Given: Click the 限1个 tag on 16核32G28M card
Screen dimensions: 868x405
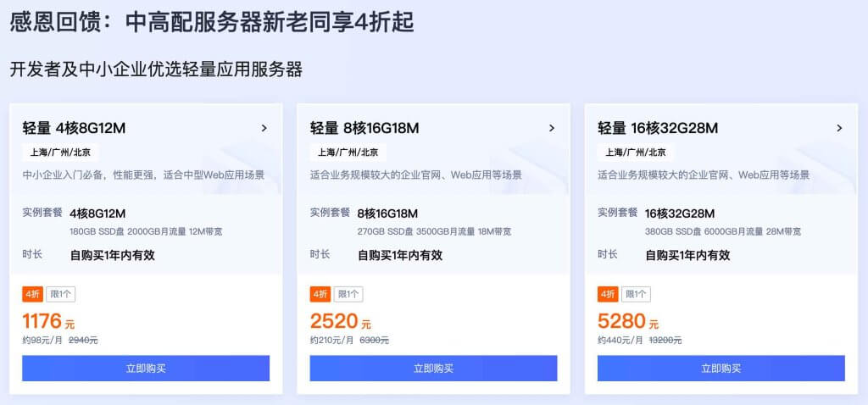Looking at the screenshot, I should [x=636, y=294].
